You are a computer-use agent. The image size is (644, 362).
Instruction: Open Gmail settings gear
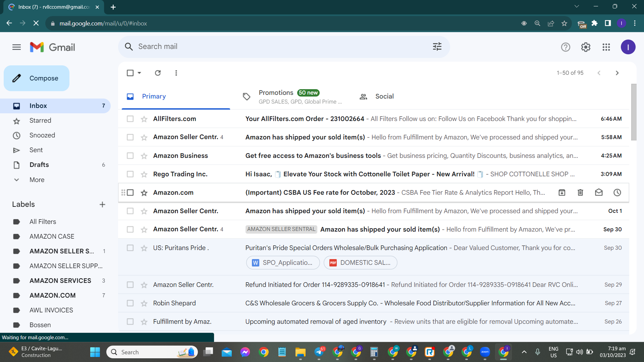(586, 47)
